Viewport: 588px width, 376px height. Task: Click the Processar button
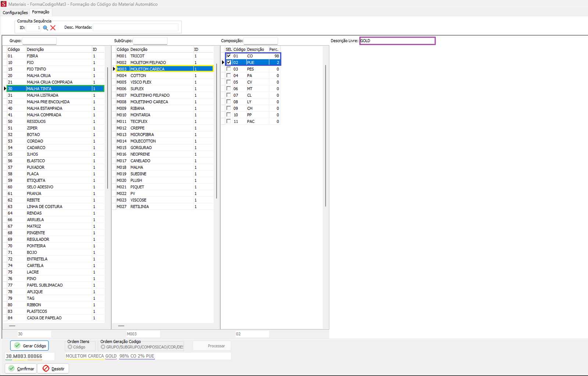click(x=212, y=346)
